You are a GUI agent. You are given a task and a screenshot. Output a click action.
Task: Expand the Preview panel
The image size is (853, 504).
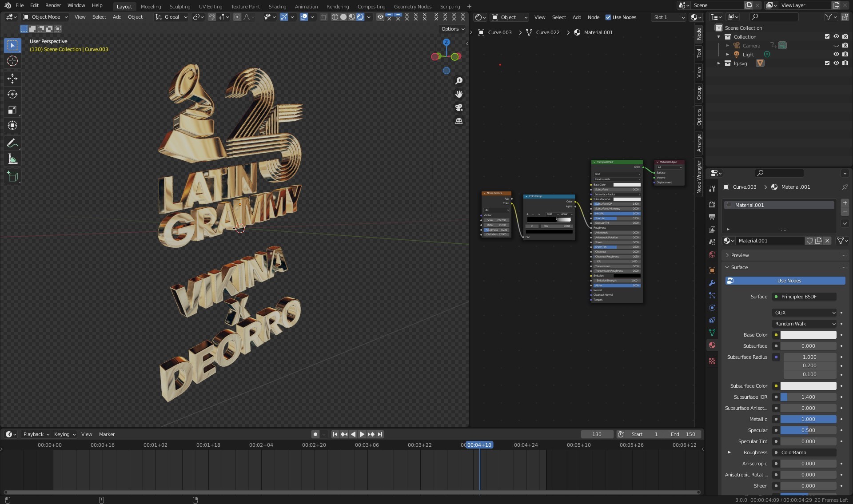click(x=740, y=255)
